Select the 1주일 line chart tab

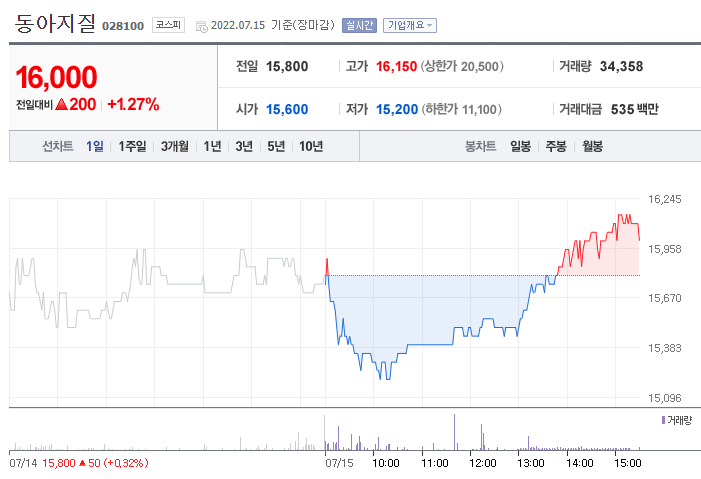tap(132, 146)
